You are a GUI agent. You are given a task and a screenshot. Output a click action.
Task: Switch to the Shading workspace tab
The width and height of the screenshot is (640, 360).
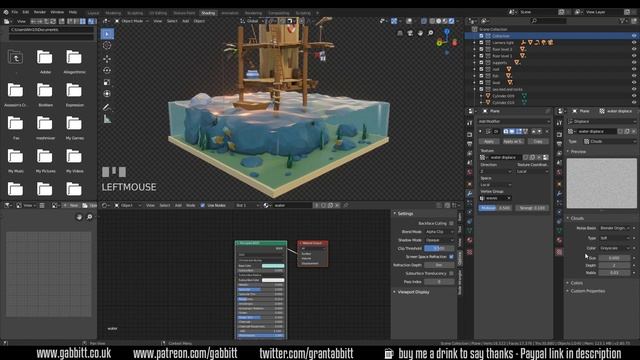(208, 13)
